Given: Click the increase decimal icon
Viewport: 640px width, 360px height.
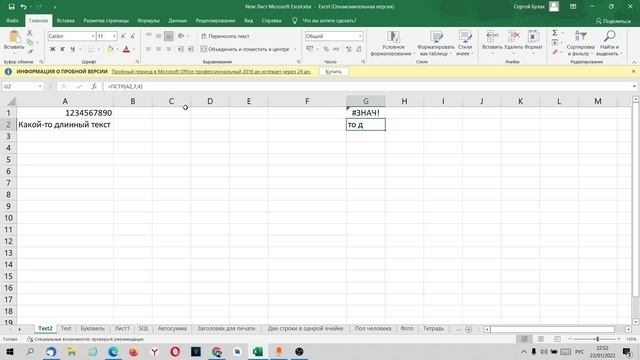Looking at the screenshot, I should click(349, 49).
